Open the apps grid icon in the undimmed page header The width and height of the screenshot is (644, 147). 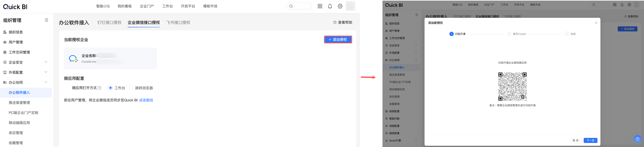pos(320,6)
